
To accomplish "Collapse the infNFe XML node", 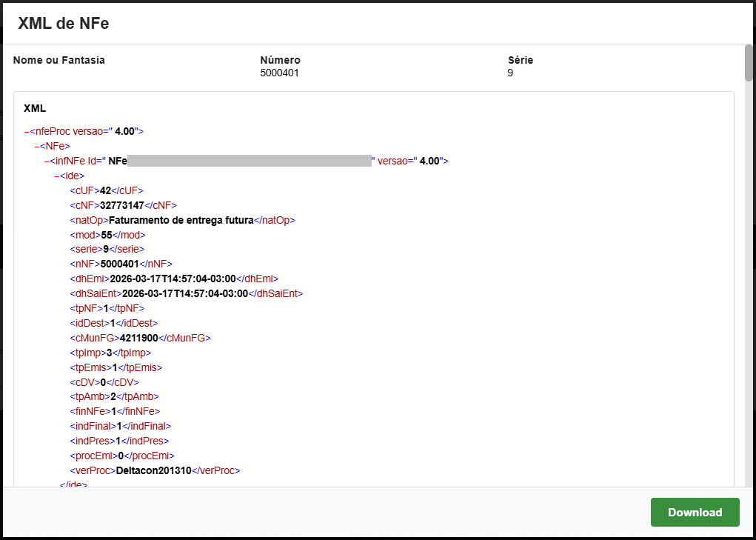I will [47, 161].
